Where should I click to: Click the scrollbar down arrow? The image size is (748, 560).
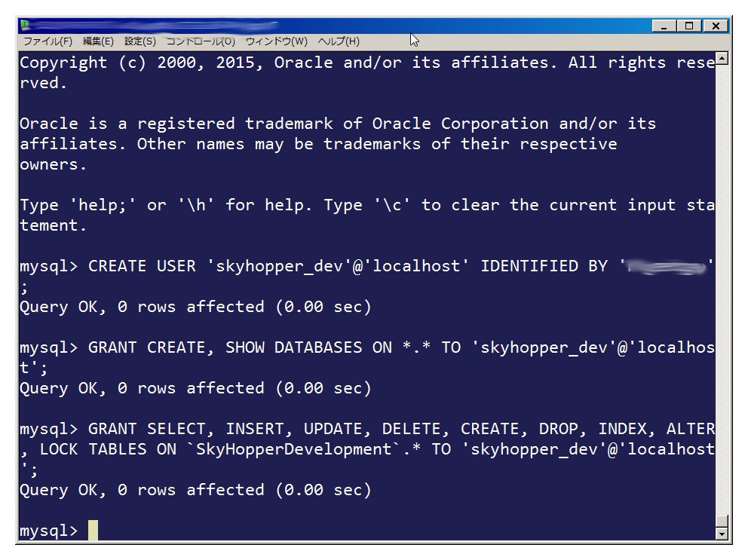[722, 534]
